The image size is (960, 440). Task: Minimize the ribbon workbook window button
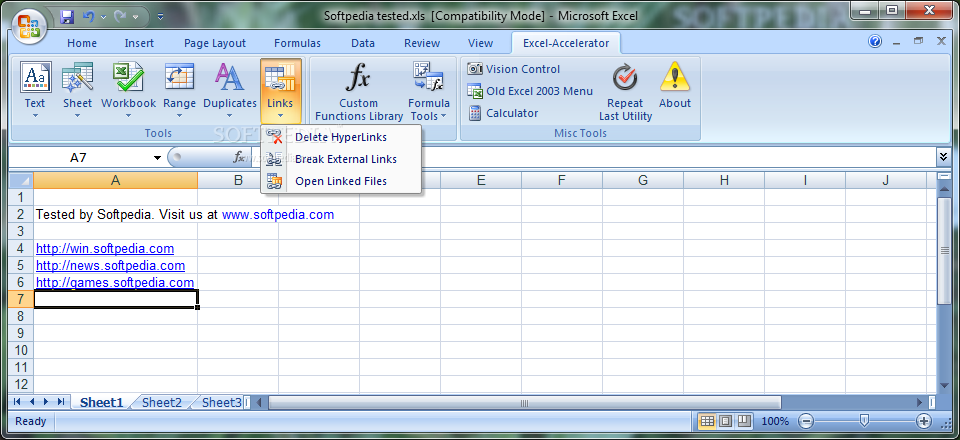pos(896,42)
